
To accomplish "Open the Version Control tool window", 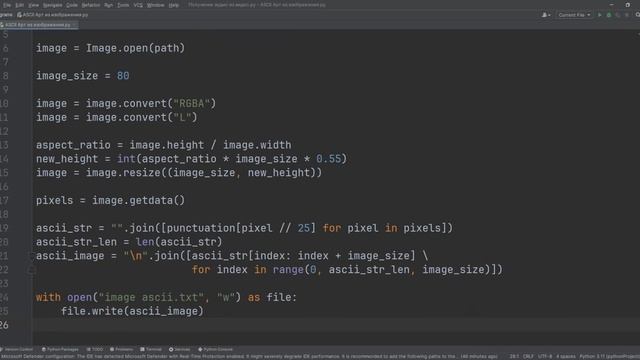I will 16,349.
